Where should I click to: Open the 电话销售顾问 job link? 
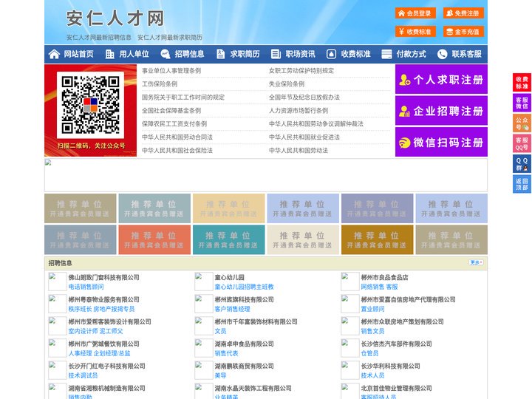(x=86, y=287)
